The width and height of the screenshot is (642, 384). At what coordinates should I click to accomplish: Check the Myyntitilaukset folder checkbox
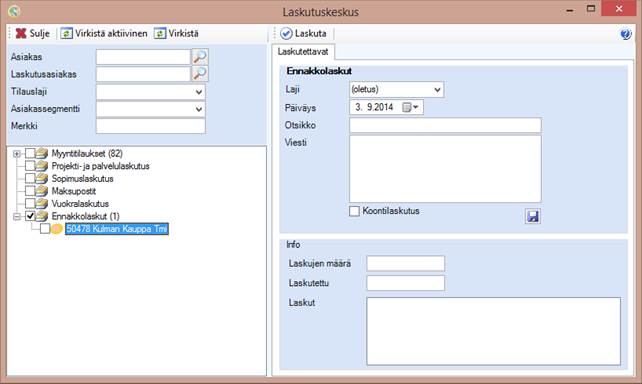(x=30, y=154)
